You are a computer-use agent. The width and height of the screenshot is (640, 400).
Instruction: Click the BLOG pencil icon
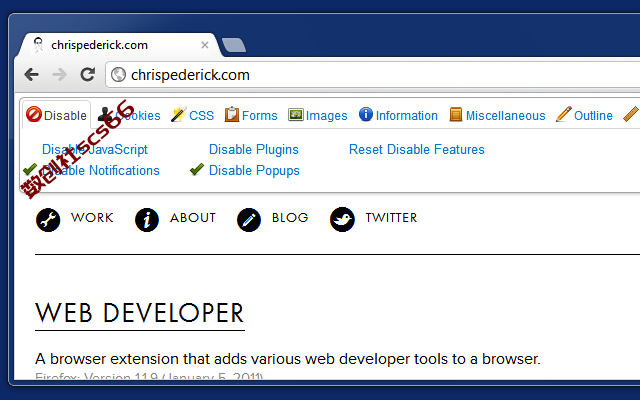point(249,220)
